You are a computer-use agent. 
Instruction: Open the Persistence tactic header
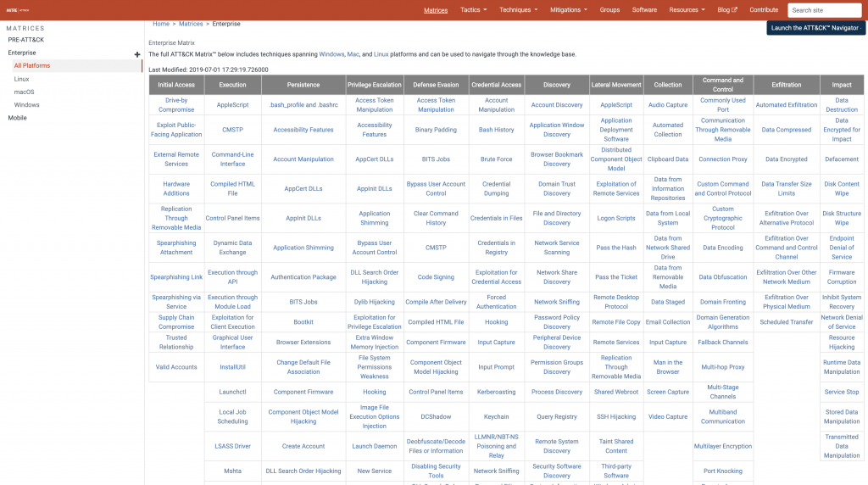pyautogui.click(x=303, y=85)
